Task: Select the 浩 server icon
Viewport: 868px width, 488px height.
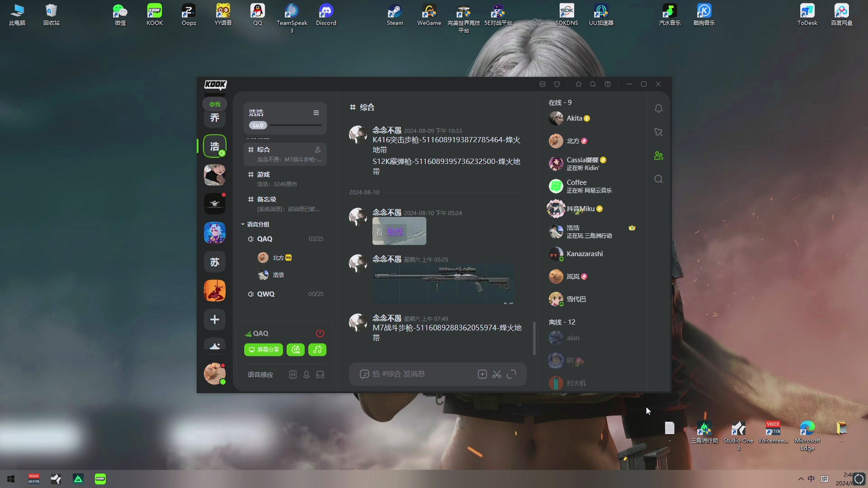Action: coord(215,146)
